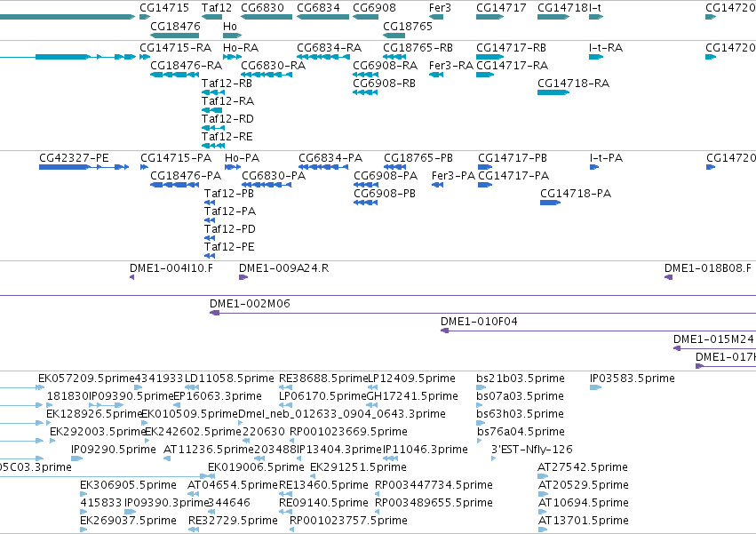Click BAC end label DME1-018B08.F

click(x=708, y=268)
